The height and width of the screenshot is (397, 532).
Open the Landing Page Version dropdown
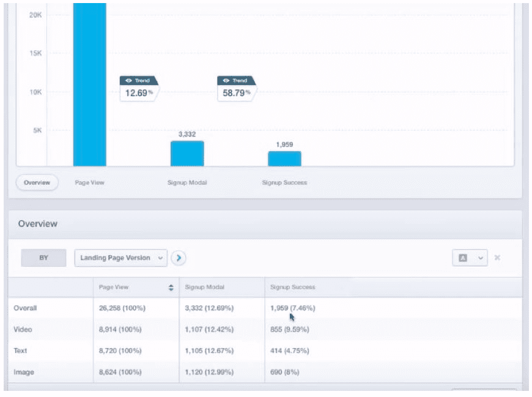[121, 258]
